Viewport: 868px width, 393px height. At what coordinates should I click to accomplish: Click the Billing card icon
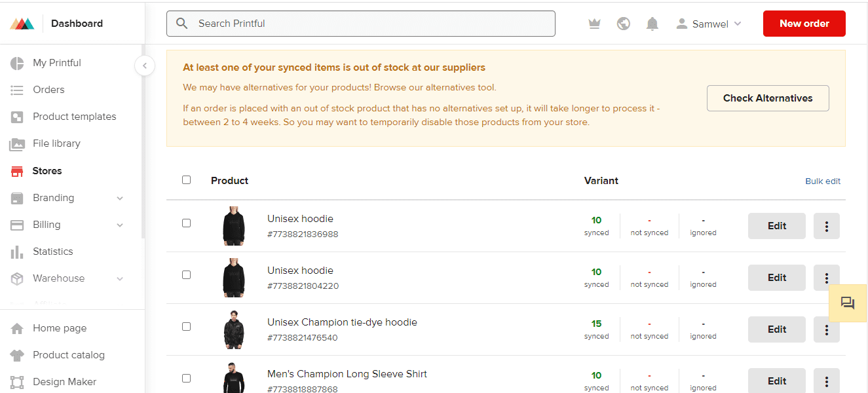17,225
